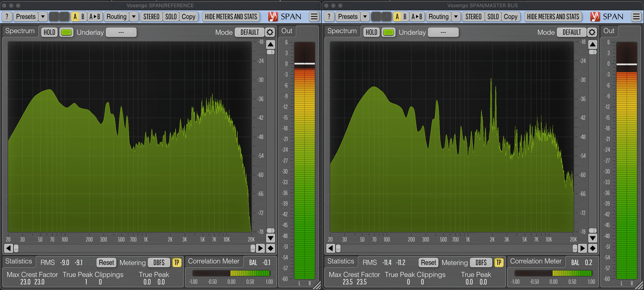644x290 pixels.
Task: Click left frequency scroll handle in REFERENCE window
Action: pos(16,248)
